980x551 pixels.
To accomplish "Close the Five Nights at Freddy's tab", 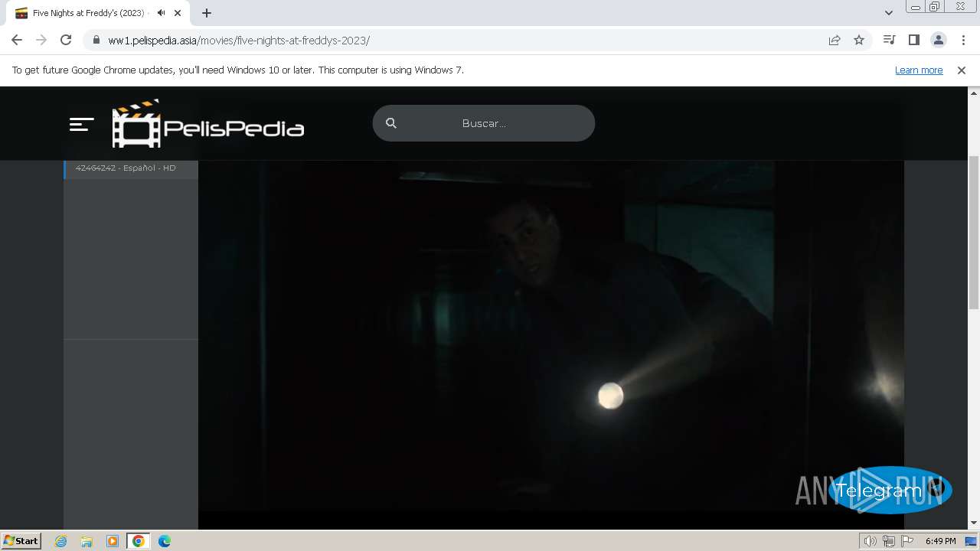I will point(178,13).
